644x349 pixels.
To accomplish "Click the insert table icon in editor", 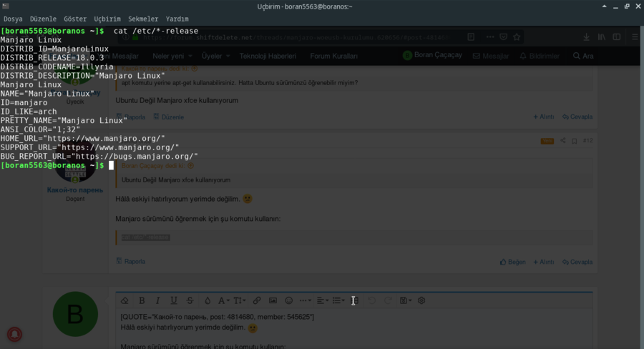I will [x=354, y=300].
